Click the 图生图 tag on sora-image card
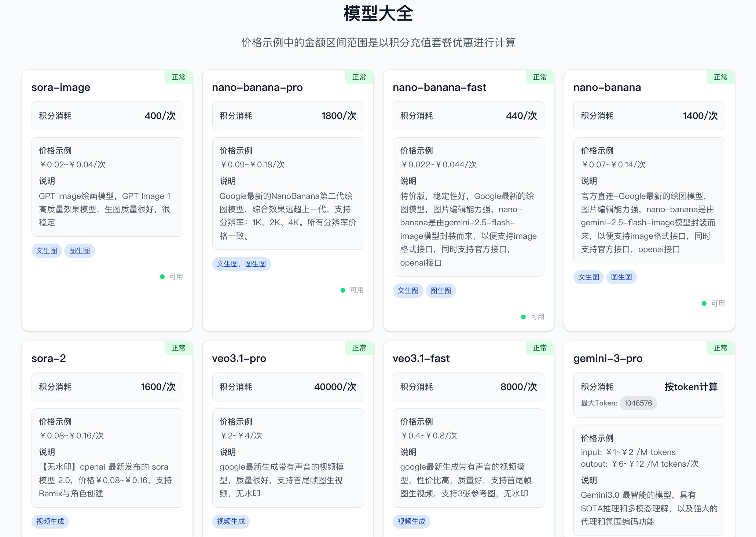This screenshot has height=537, width=756. click(x=79, y=251)
